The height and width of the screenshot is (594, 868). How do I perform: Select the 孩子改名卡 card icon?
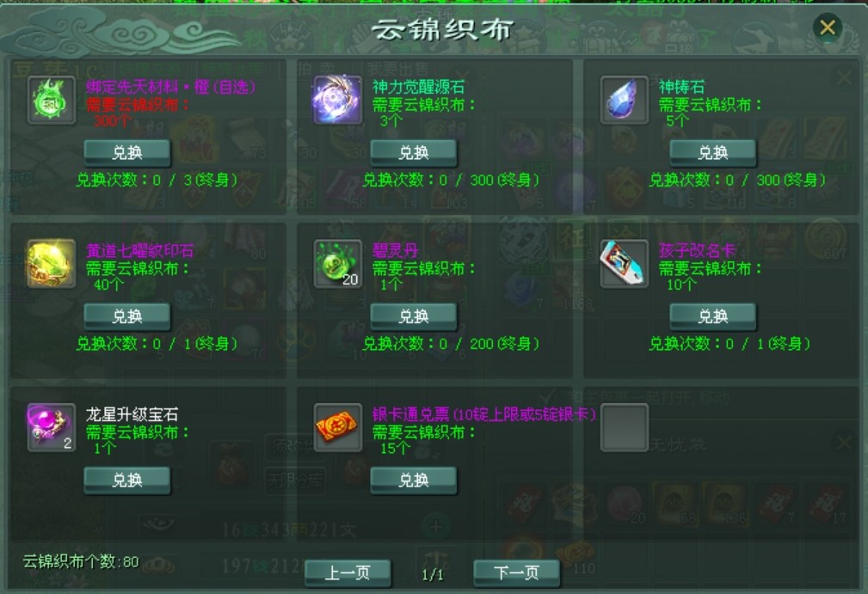625,264
